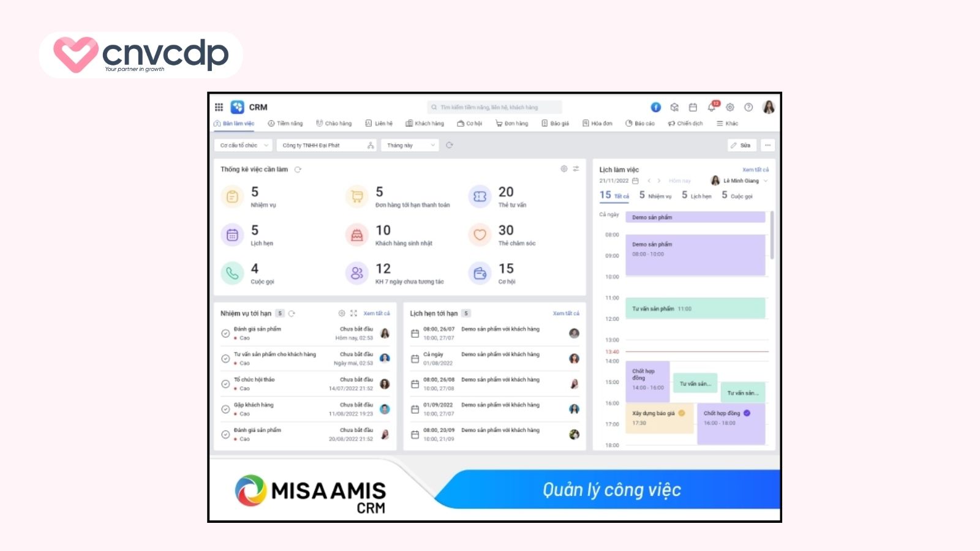Open the app grid launcher icon

pyautogui.click(x=219, y=107)
